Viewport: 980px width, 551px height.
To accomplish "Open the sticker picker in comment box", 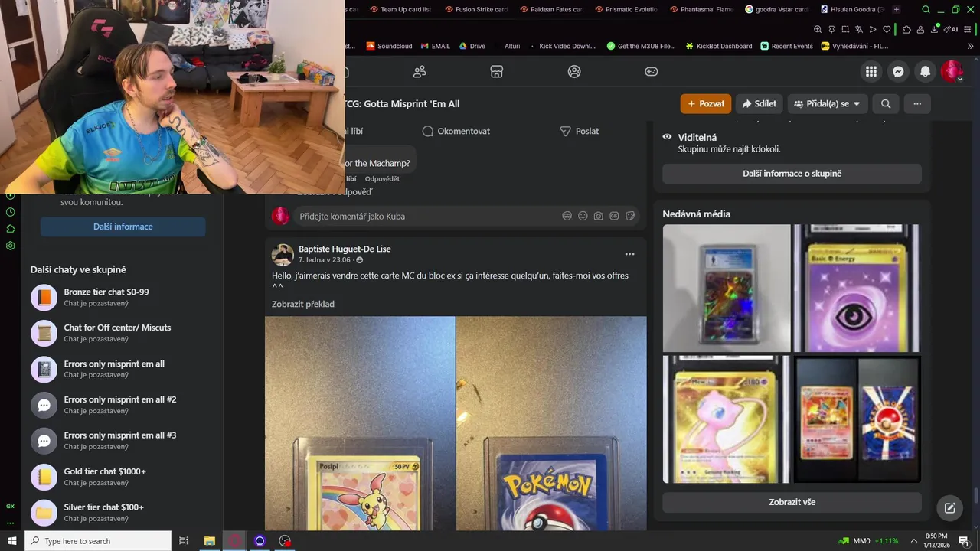I will (x=630, y=216).
